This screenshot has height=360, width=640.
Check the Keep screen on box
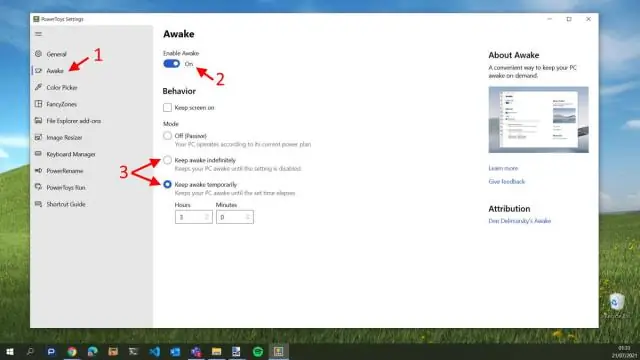(x=167, y=107)
